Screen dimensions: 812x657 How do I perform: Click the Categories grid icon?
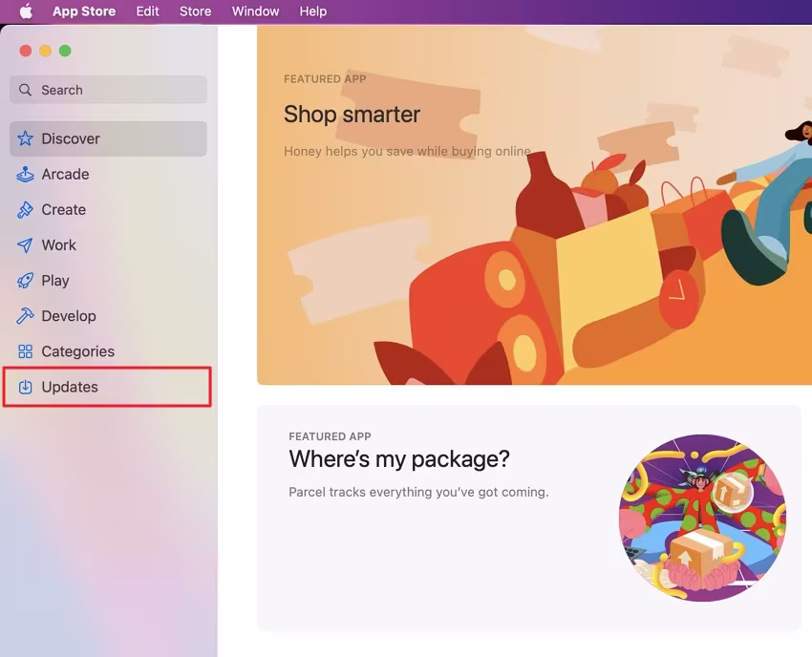click(25, 351)
